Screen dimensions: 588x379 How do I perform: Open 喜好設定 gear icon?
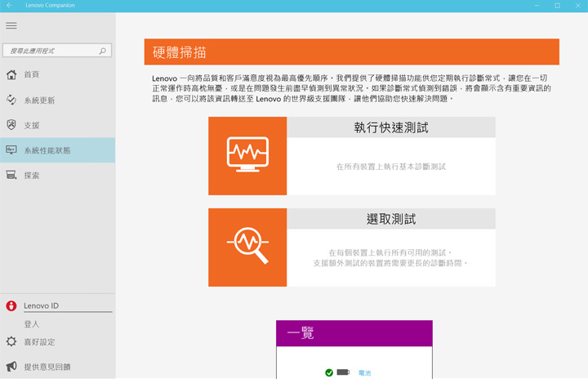pos(11,342)
